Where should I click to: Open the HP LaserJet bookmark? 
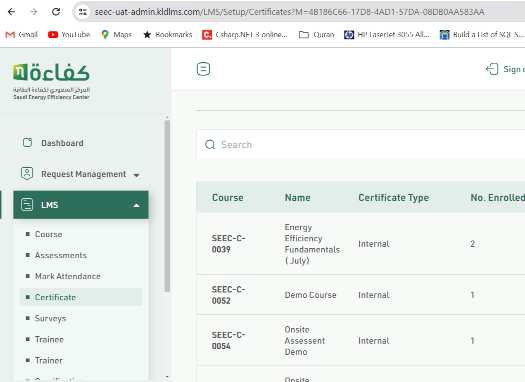387,34
